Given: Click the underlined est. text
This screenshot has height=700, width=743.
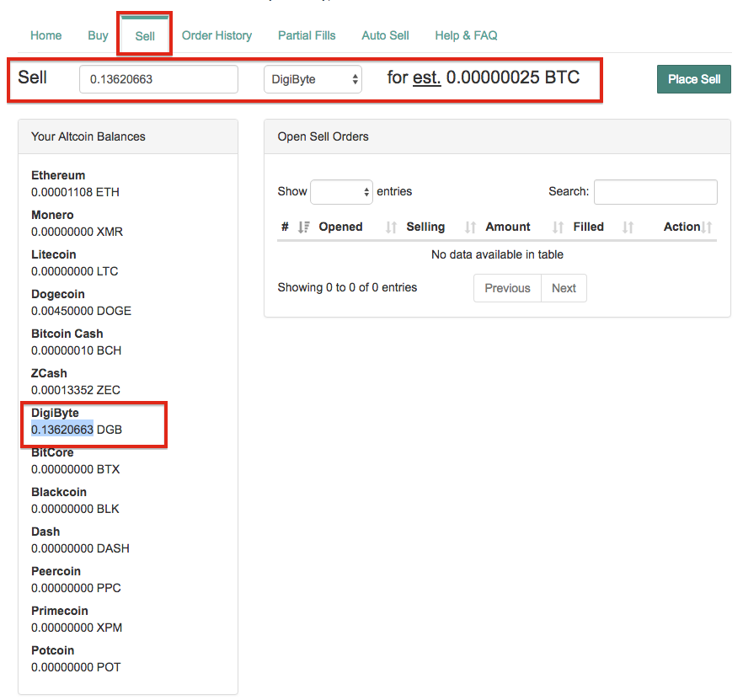Looking at the screenshot, I should [x=427, y=77].
